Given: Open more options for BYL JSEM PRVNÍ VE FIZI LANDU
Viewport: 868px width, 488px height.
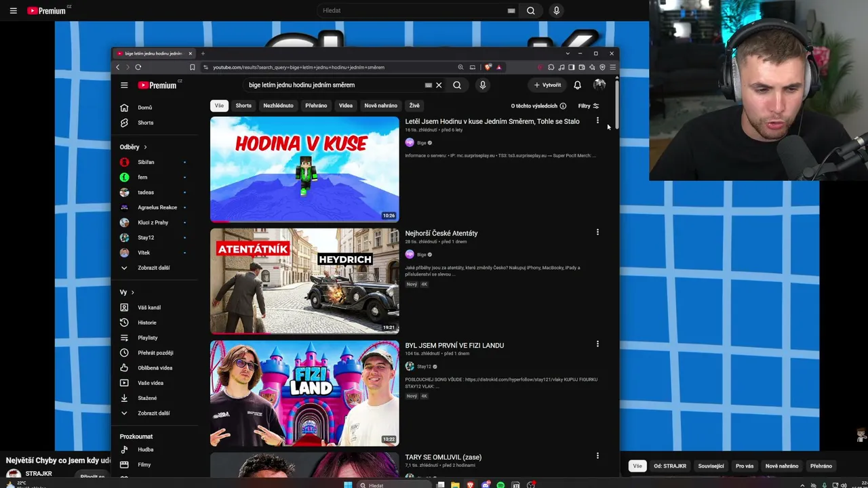Looking at the screenshot, I should 597,344.
